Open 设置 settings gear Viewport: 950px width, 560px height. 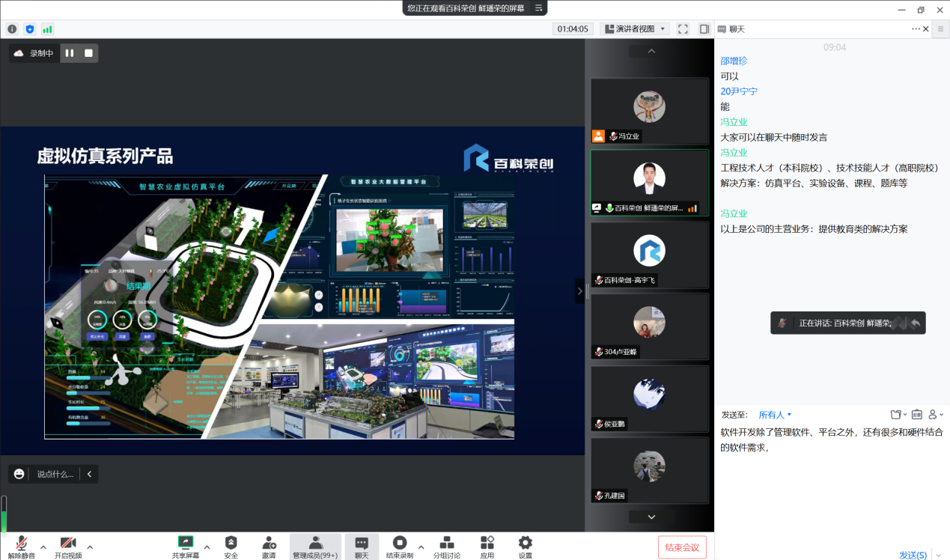pyautogui.click(x=526, y=547)
